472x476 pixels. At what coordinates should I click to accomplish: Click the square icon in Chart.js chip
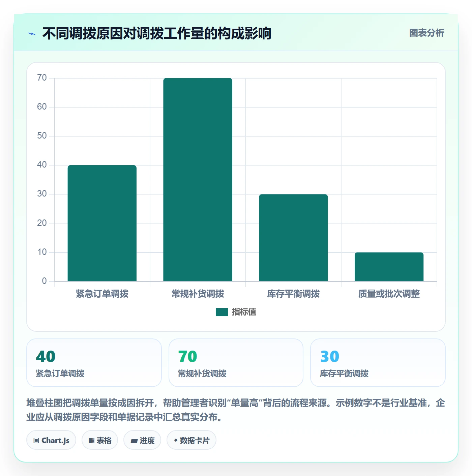[36, 441]
